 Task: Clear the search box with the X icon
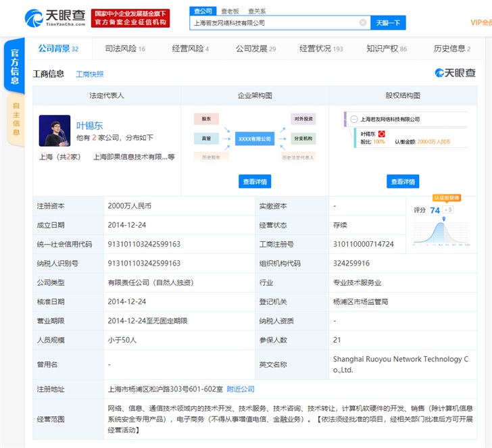click(363, 22)
